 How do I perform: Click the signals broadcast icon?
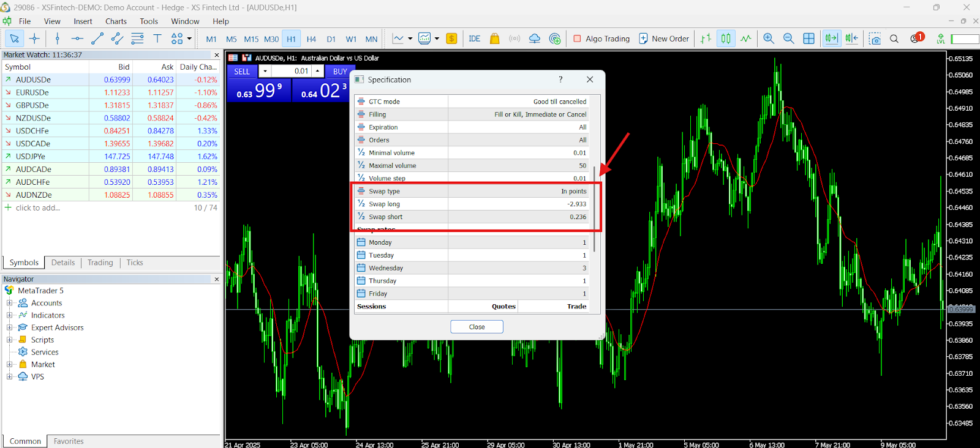click(x=514, y=39)
